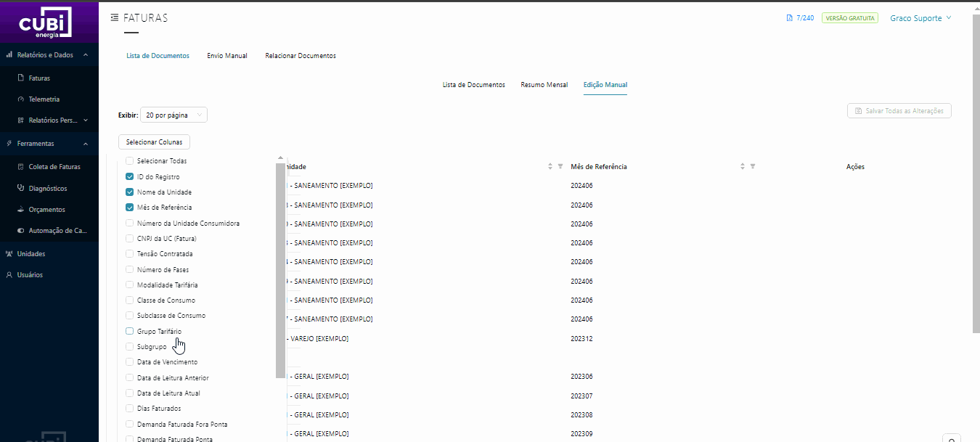Open Coleta de Faturas tool
980x442 pixels.
54,167
